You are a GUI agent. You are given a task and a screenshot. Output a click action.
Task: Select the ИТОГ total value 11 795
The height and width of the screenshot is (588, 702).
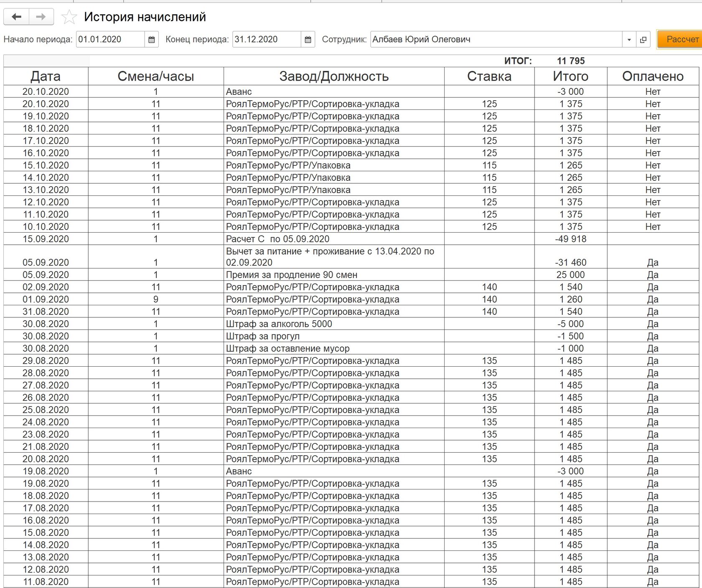pos(571,61)
